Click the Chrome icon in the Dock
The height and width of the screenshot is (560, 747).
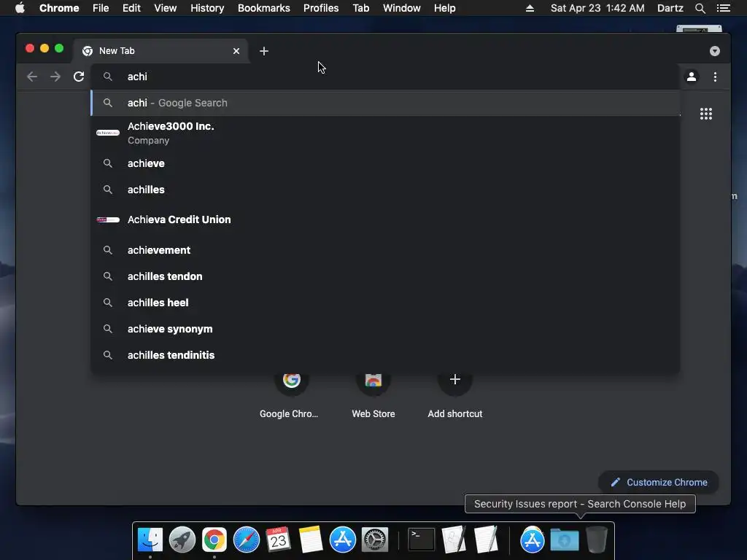[x=214, y=540]
